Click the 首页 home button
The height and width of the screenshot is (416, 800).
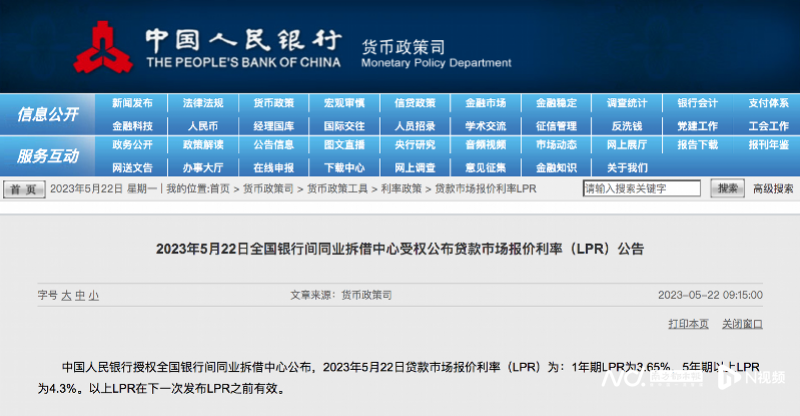[24, 189]
